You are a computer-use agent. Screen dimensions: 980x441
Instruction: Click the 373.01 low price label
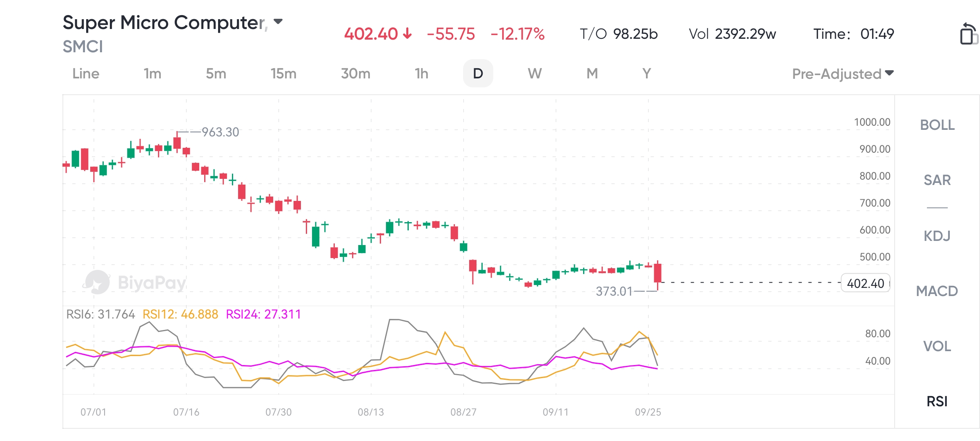coord(614,291)
